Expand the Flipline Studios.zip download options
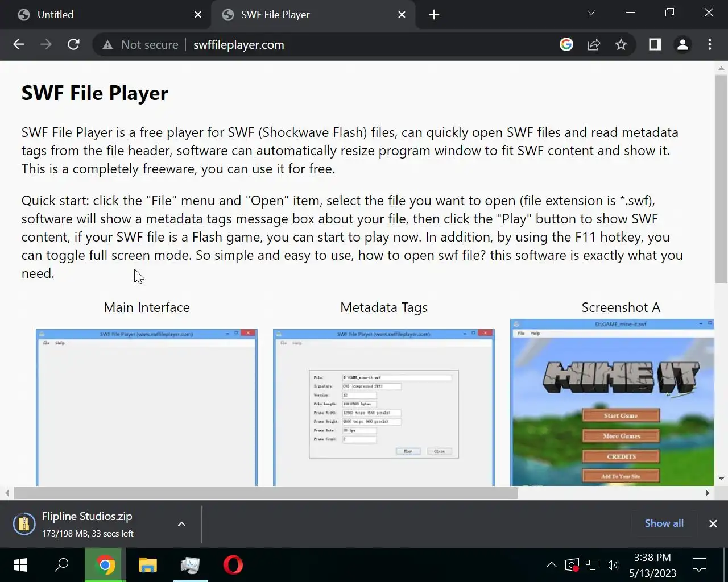 [x=181, y=524]
